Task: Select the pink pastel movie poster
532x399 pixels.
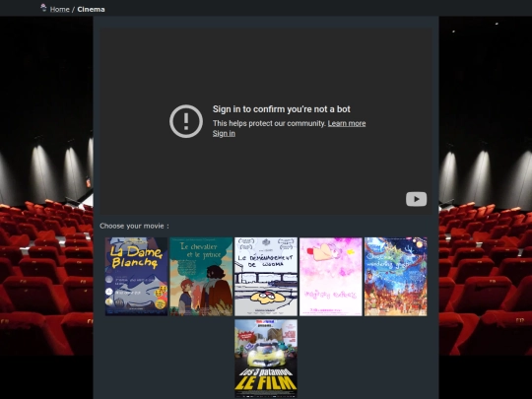Action: pos(331,277)
